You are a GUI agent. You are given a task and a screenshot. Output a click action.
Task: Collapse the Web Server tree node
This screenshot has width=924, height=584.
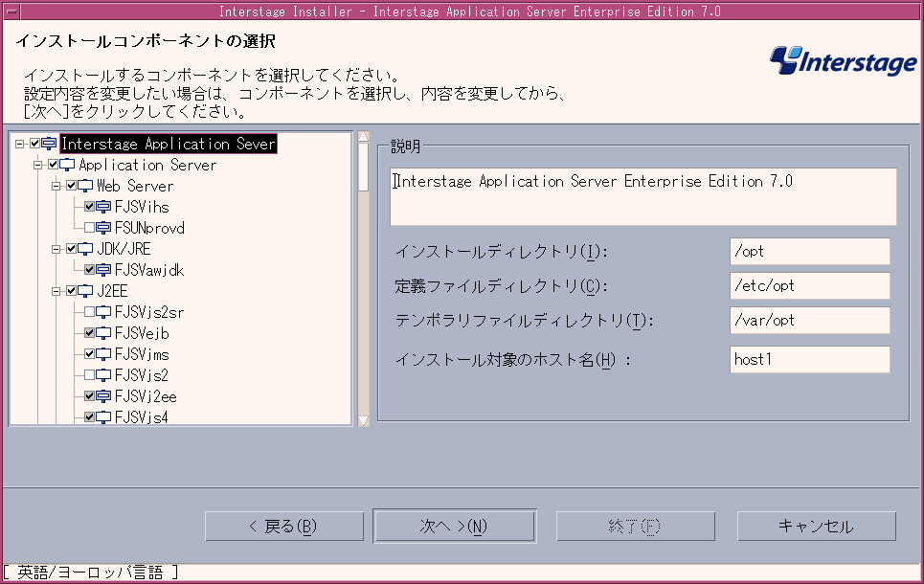pyautogui.click(x=56, y=187)
